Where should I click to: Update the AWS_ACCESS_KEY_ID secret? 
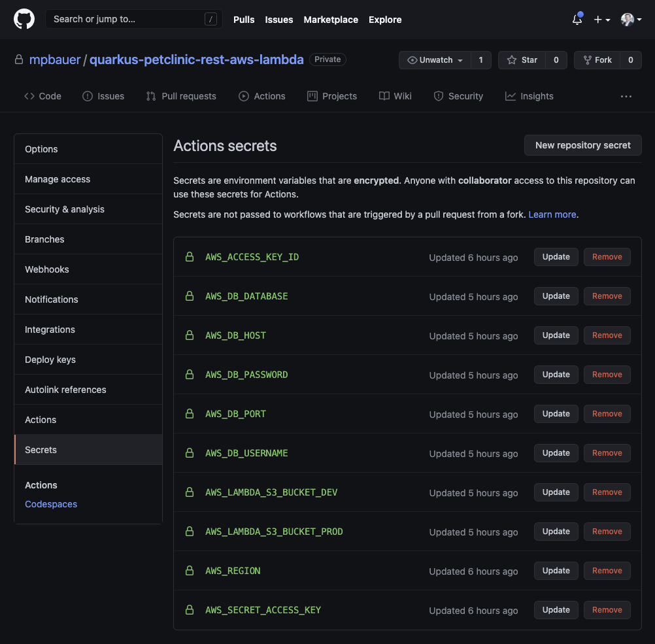tap(556, 257)
